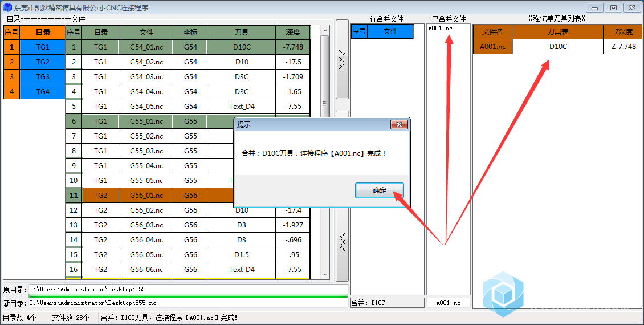
Task: Select the G55_02.nc file cell
Action: [146, 136]
